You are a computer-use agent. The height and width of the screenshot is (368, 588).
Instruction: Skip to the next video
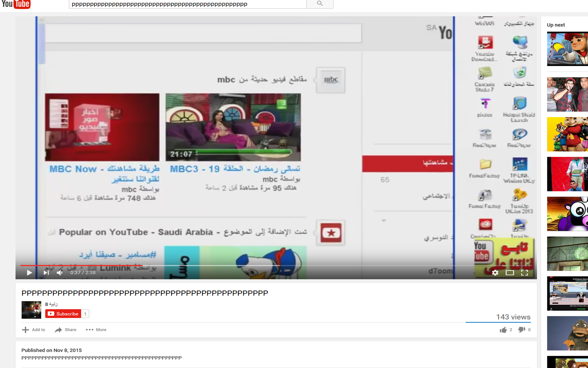point(46,273)
